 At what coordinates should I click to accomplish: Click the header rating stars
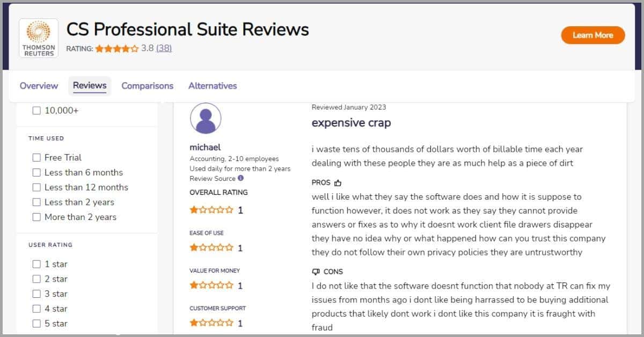117,48
